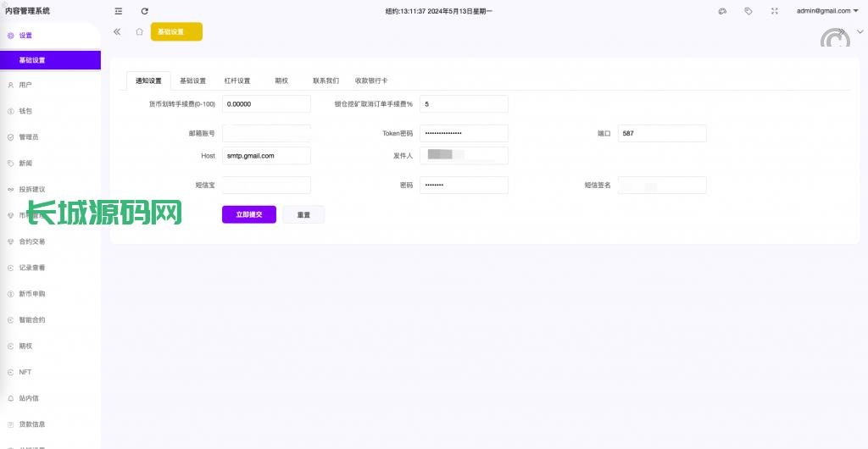Open the 钱包 sidebar menu
The image size is (868, 449).
click(50, 111)
